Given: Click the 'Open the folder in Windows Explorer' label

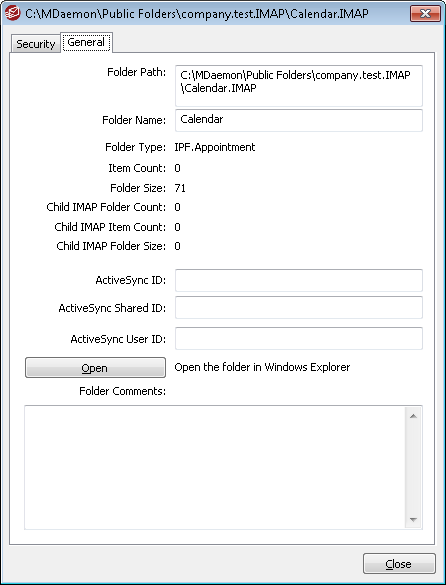Looking at the screenshot, I should (x=262, y=367).
